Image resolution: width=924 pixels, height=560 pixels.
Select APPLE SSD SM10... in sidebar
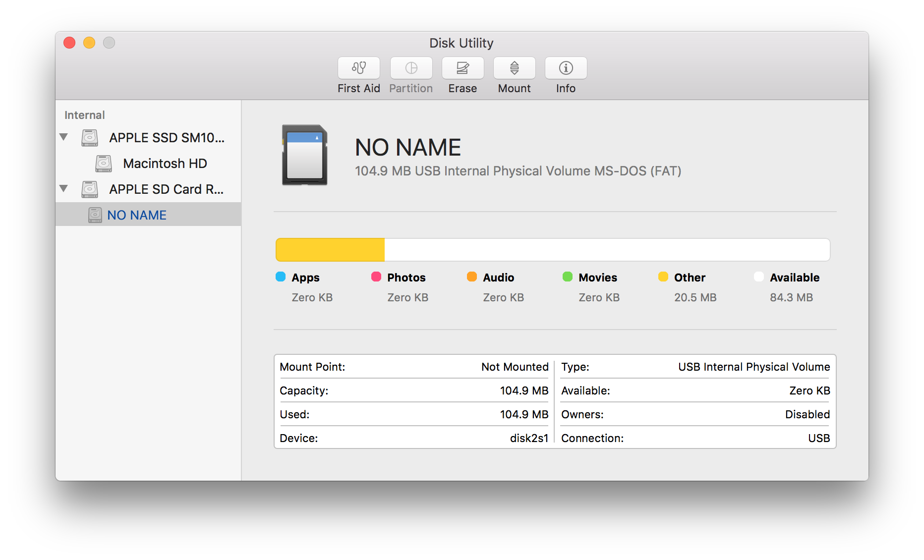pos(148,138)
